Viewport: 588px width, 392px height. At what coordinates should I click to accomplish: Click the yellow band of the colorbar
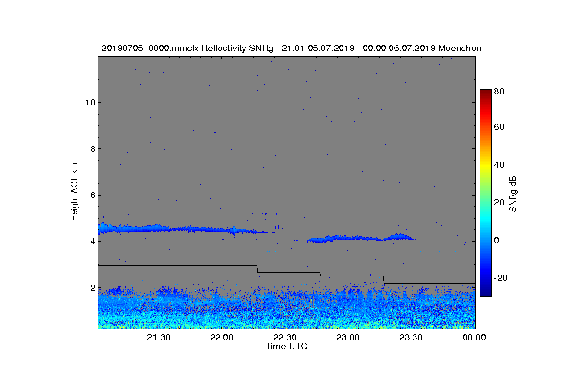(x=485, y=166)
